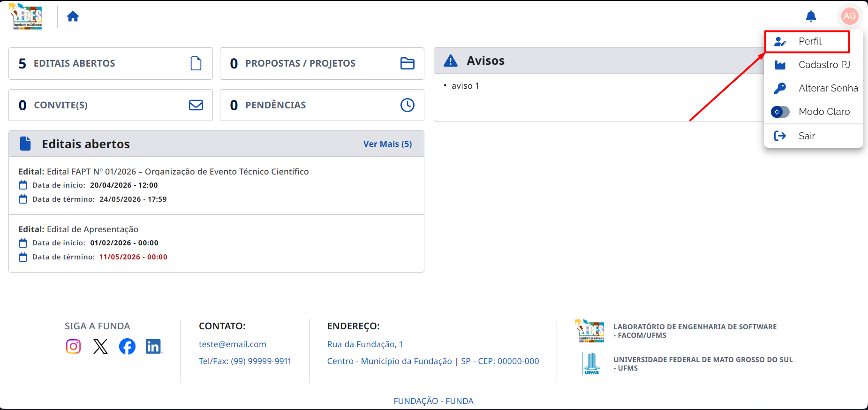Open the notifications bell
Viewport: 868px width, 410px height.
pyautogui.click(x=811, y=16)
